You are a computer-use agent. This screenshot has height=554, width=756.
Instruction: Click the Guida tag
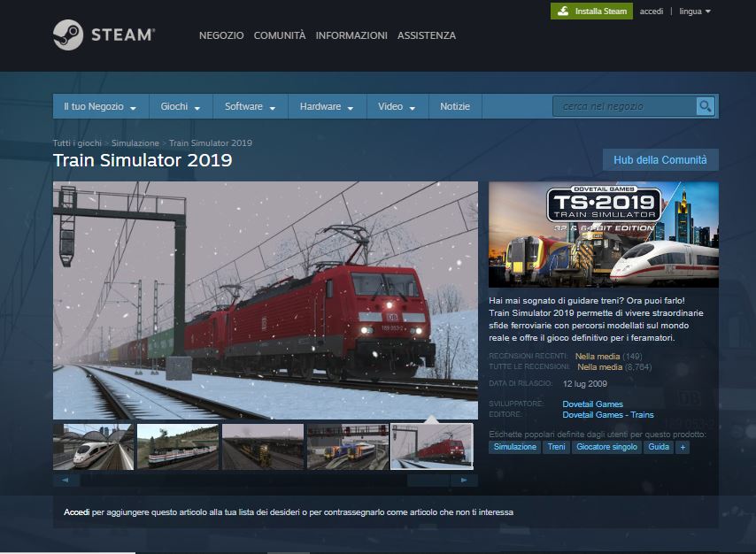pos(658,447)
